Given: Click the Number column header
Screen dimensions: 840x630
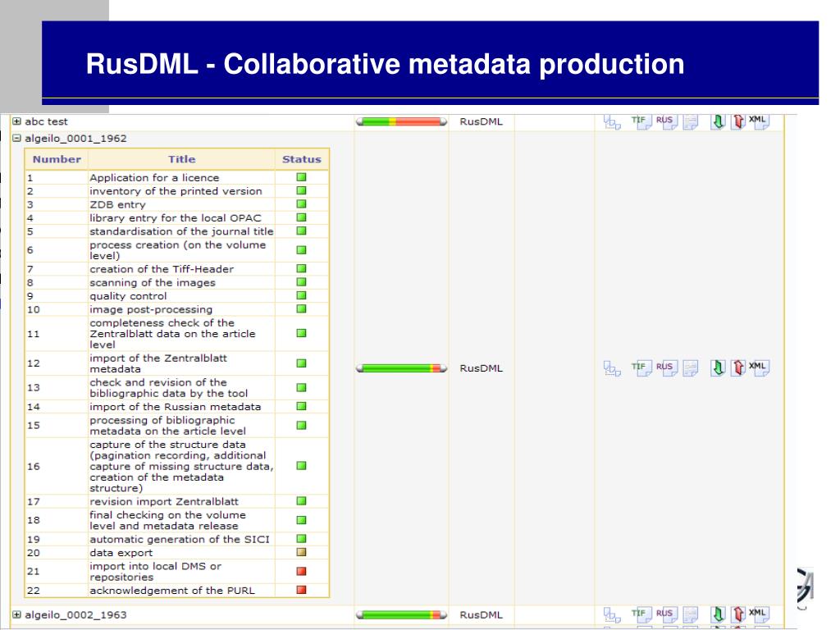Looking at the screenshot, I should click(x=57, y=159).
